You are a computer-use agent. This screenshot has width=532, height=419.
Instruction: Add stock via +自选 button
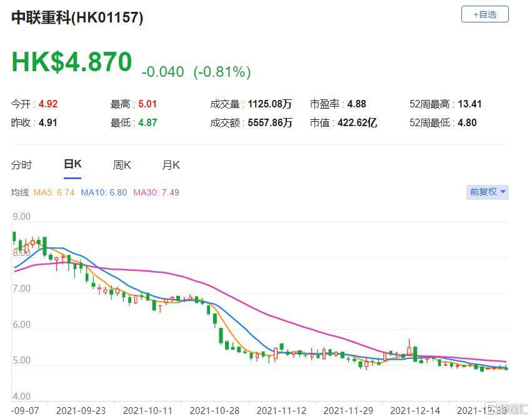(484, 14)
